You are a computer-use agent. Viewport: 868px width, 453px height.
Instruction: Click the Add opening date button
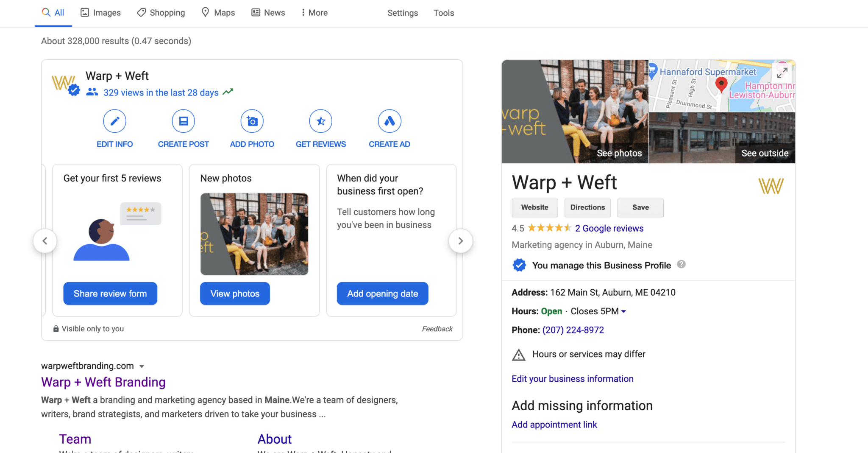tap(383, 294)
